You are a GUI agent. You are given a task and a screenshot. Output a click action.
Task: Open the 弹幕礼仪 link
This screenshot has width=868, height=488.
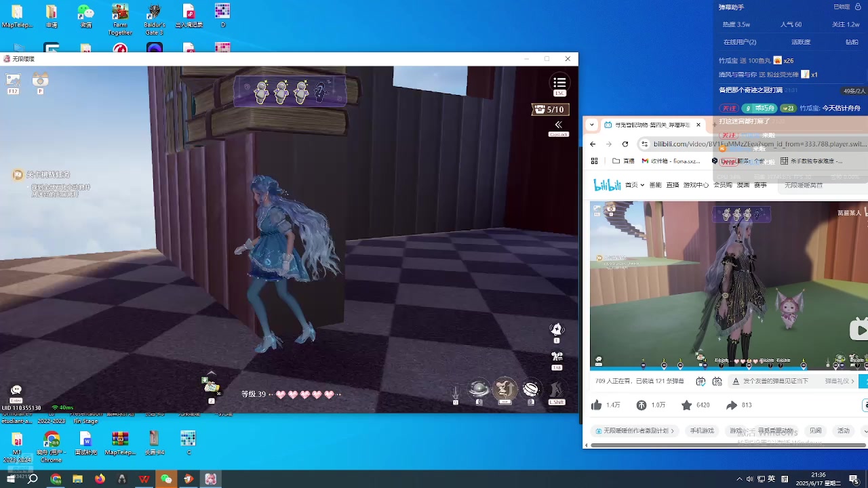840,382
